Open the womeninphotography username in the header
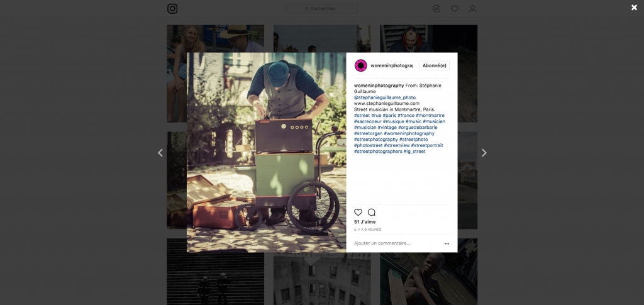 coord(392,65)
